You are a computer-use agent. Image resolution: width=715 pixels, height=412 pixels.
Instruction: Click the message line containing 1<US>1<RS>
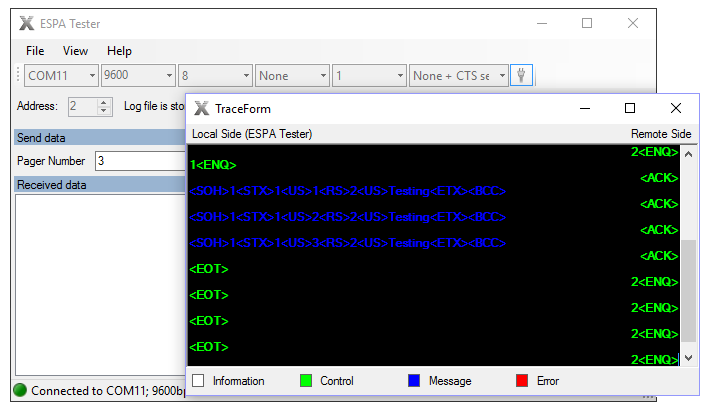[347, 191]
